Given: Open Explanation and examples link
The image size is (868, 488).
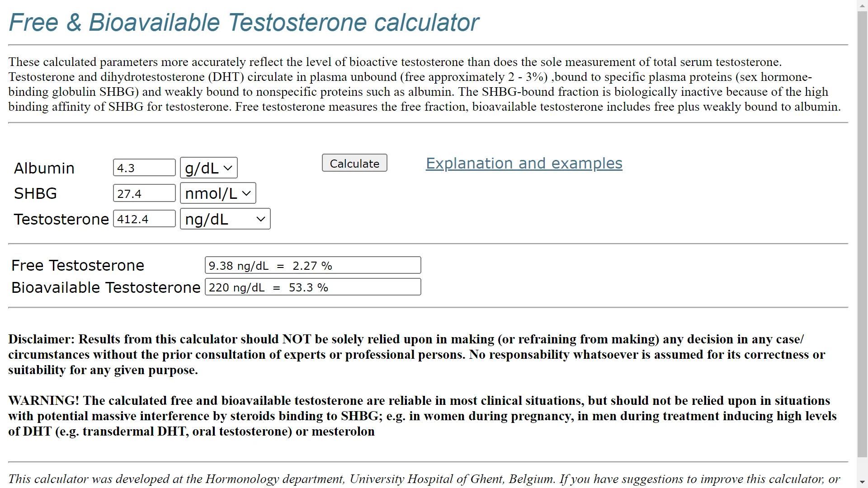Looking at the screenshot, I should pos(524,163).
